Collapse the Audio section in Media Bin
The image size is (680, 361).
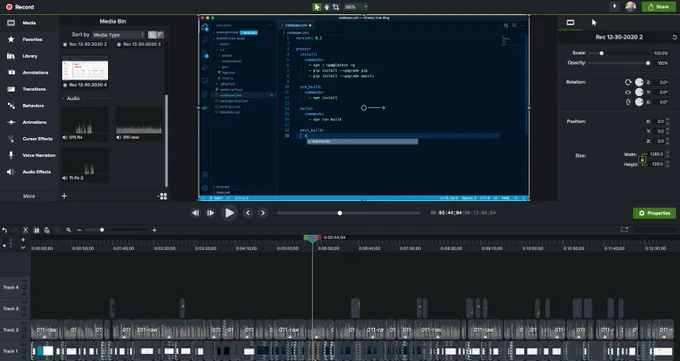pyautogui.click(x=63, y=98)
